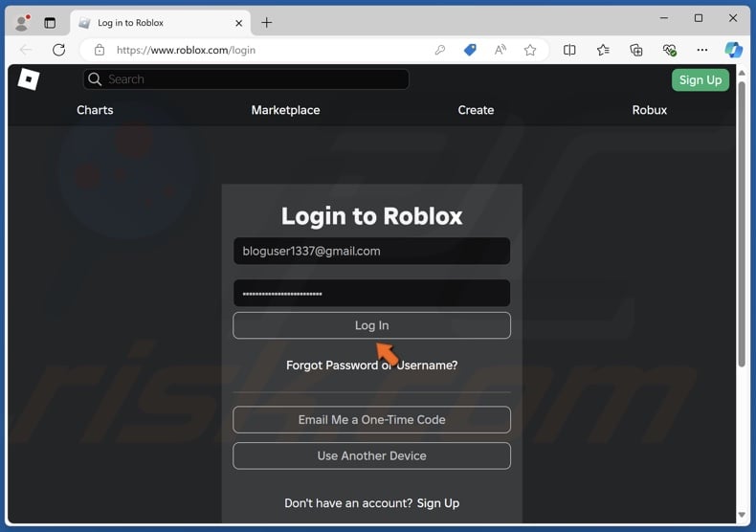Click the green Sign Up button
Image resolution: width=756 pixels, height=532 pixels.
click(700, 80)
